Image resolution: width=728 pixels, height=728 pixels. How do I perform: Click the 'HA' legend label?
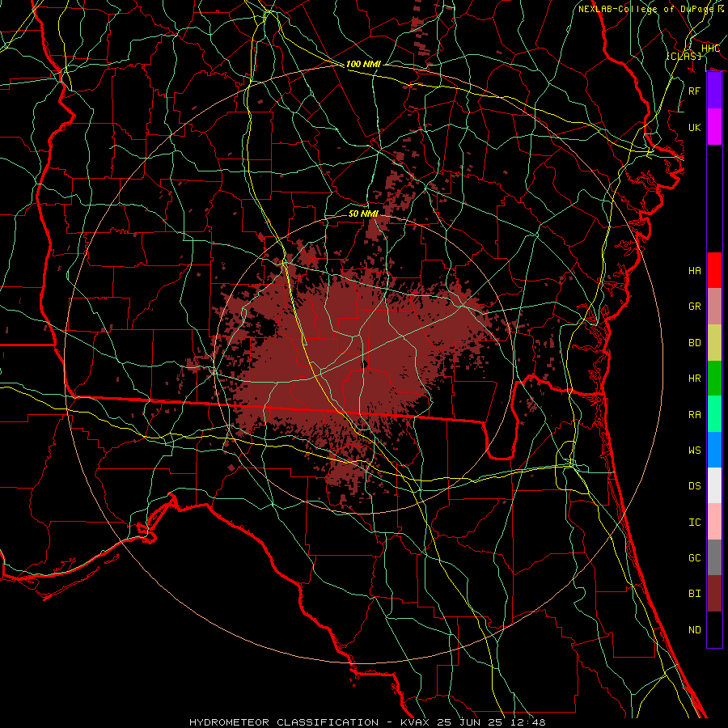tap(695, 270)
